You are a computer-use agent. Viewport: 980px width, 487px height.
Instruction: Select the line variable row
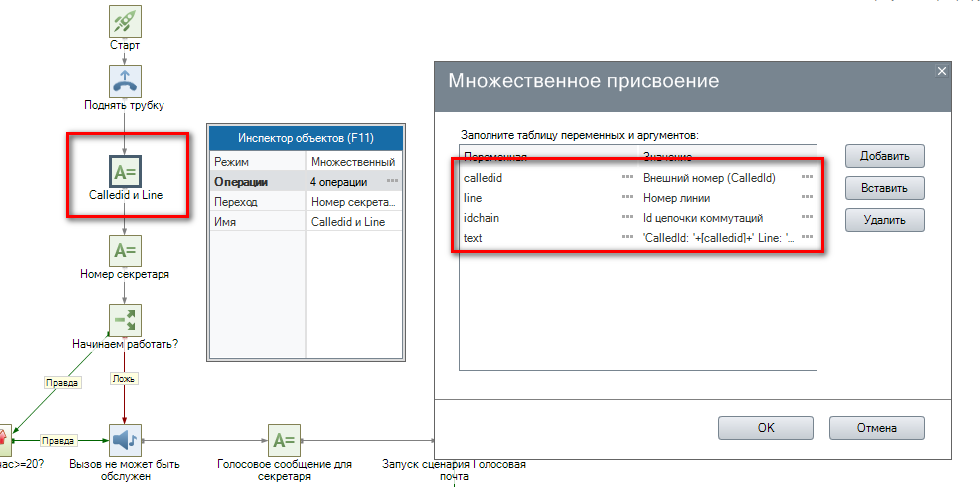click(538, 198)
